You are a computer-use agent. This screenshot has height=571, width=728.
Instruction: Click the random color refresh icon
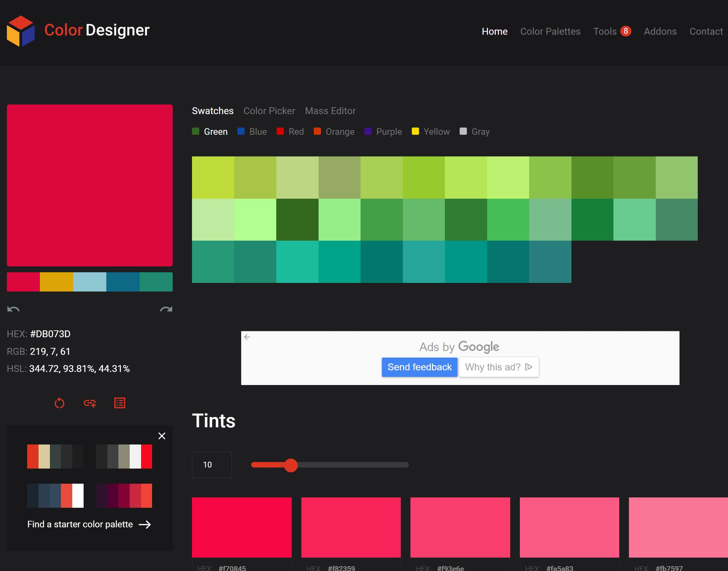click(60, 403)
